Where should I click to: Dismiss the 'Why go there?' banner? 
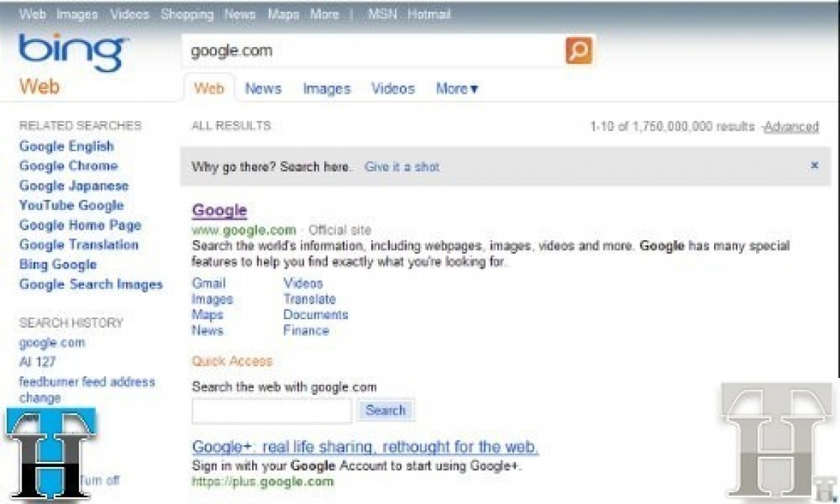(x=814, y=166)
